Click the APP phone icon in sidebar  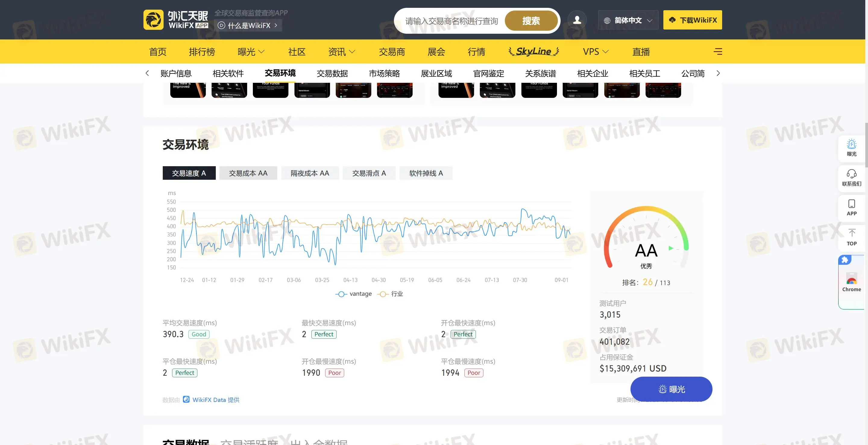point(851,204)
